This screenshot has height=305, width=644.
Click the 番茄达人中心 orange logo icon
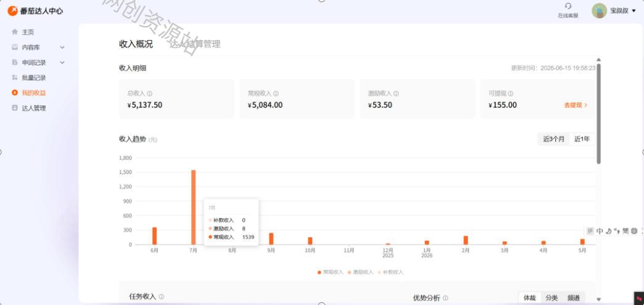point(13,10)
